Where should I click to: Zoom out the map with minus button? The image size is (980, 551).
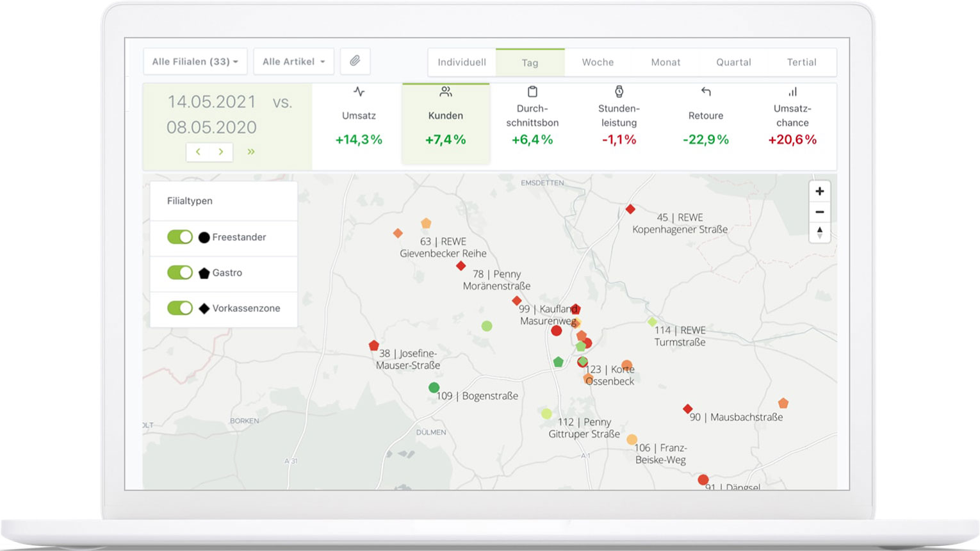point(819,211)
